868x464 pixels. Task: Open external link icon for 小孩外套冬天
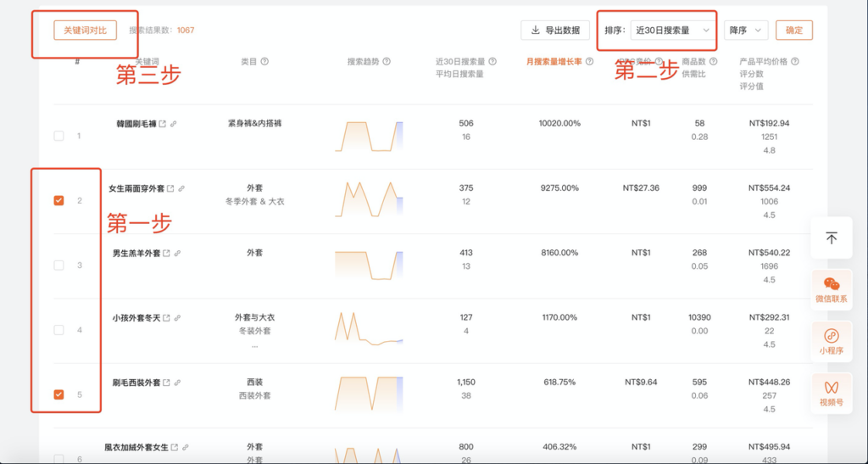[x=166, y=318]
